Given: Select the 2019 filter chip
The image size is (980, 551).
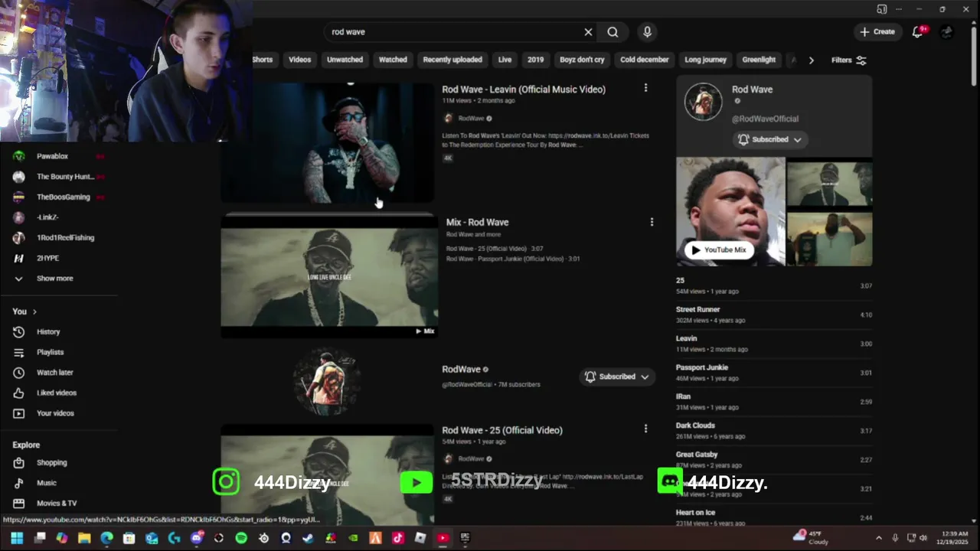Looking at the screenshot, I should pos(535,60).
